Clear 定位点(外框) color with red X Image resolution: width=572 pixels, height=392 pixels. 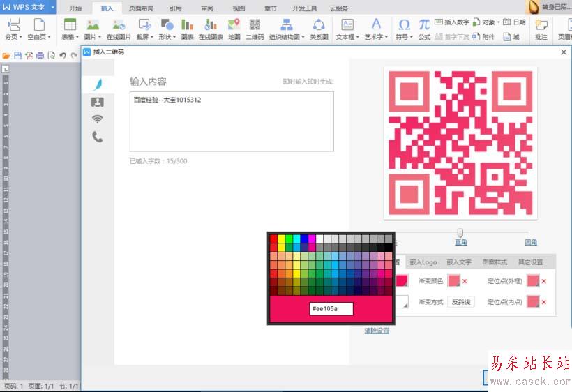point(544,281)
